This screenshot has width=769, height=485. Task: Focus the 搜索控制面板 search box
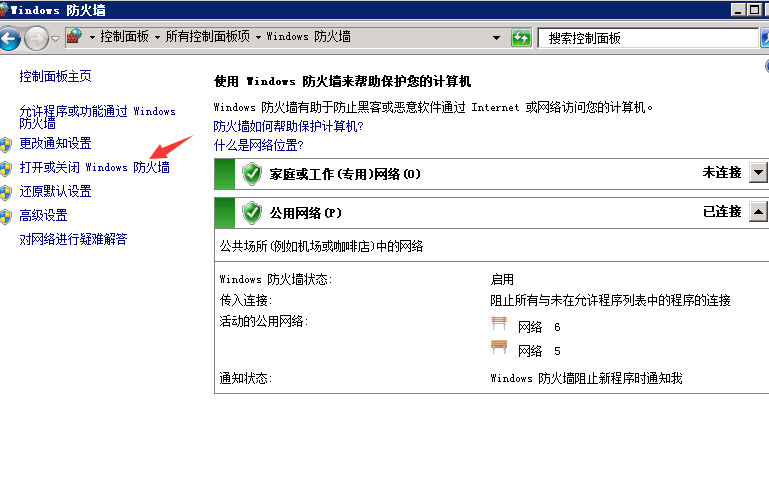[x=647, y=38]
